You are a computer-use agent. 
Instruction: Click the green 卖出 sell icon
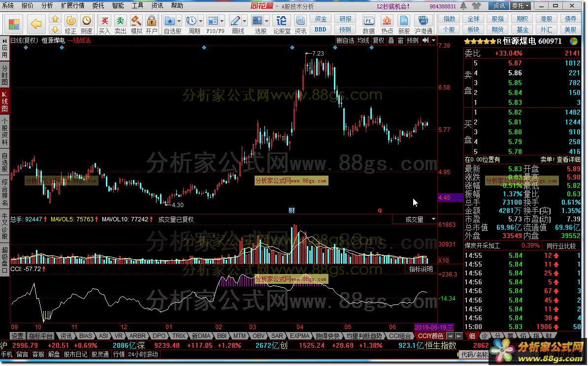[x=120, y=24]
